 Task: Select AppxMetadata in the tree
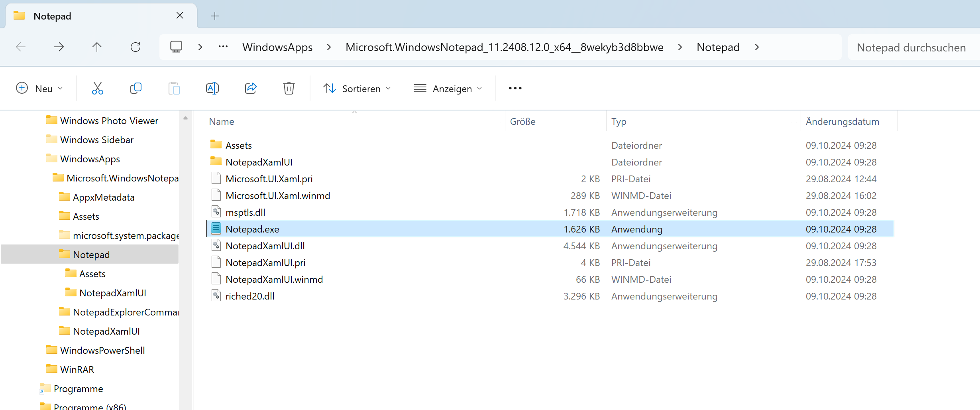[x=104, y=197]
